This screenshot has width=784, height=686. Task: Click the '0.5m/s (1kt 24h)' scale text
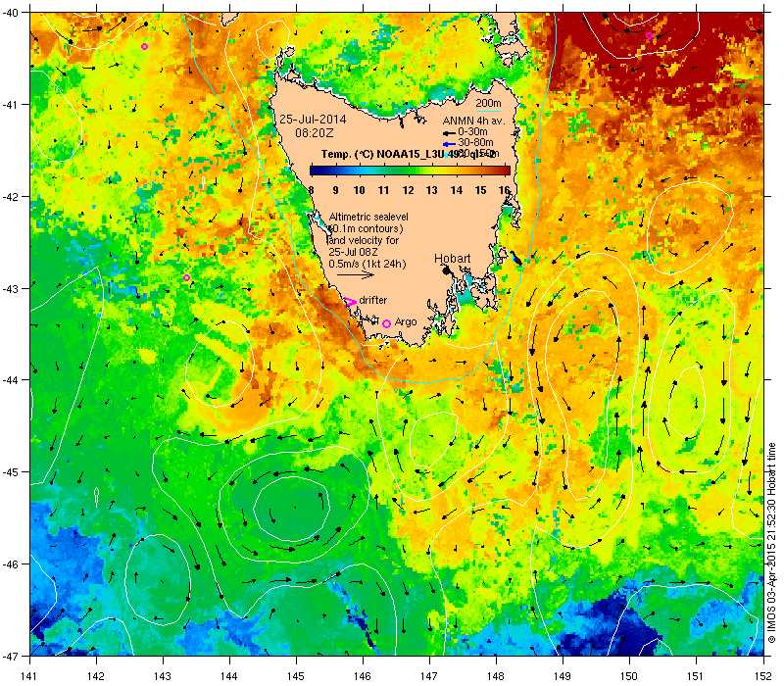(x=367, y=264)
